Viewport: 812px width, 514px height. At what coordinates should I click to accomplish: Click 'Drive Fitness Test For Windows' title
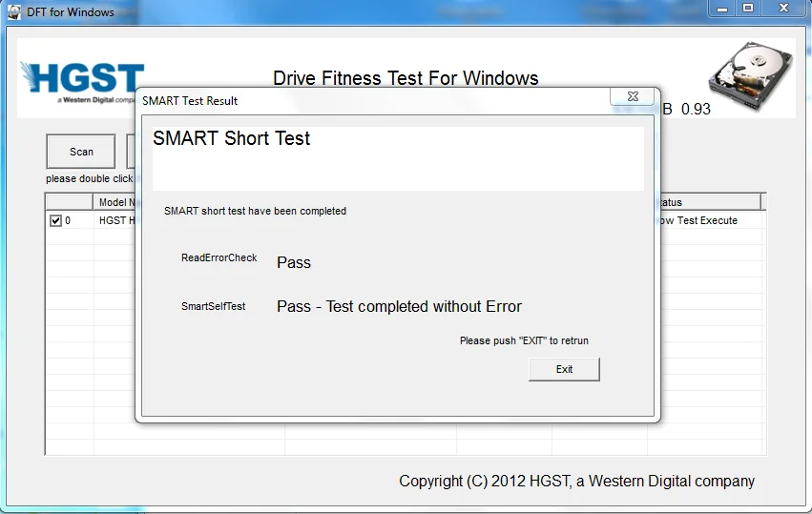point(406,78)
